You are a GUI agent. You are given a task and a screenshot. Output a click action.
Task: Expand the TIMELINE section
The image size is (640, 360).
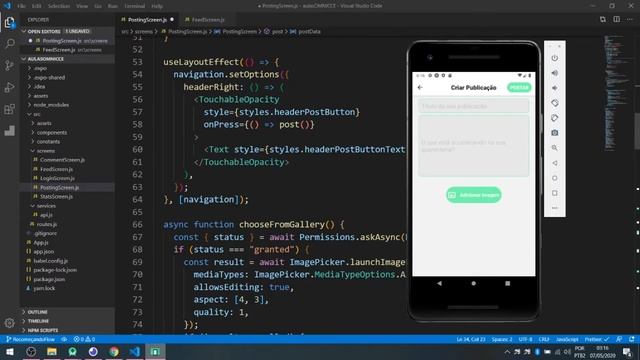coord(38,321)
